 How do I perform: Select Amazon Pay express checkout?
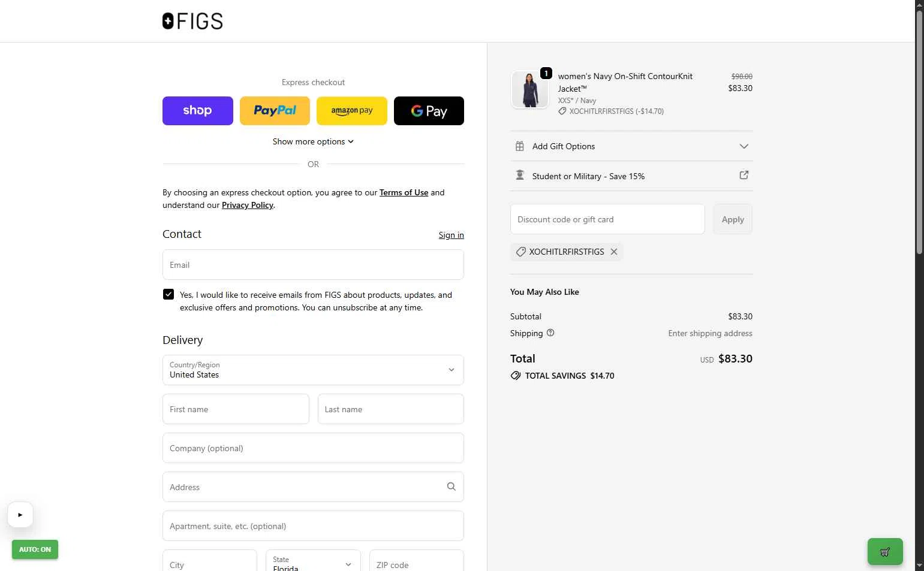pyautogui.click(x=352, y=111)
